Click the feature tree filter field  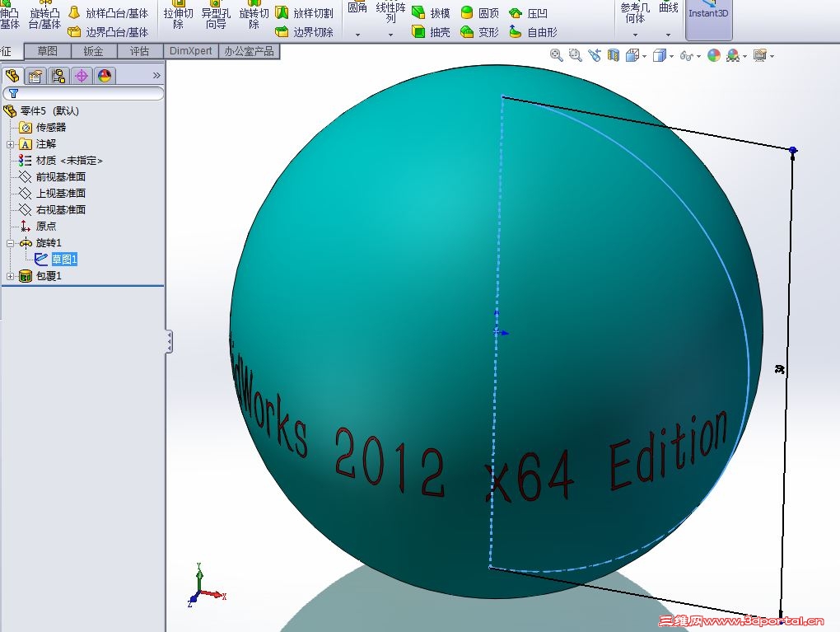[x=83, y=93]
